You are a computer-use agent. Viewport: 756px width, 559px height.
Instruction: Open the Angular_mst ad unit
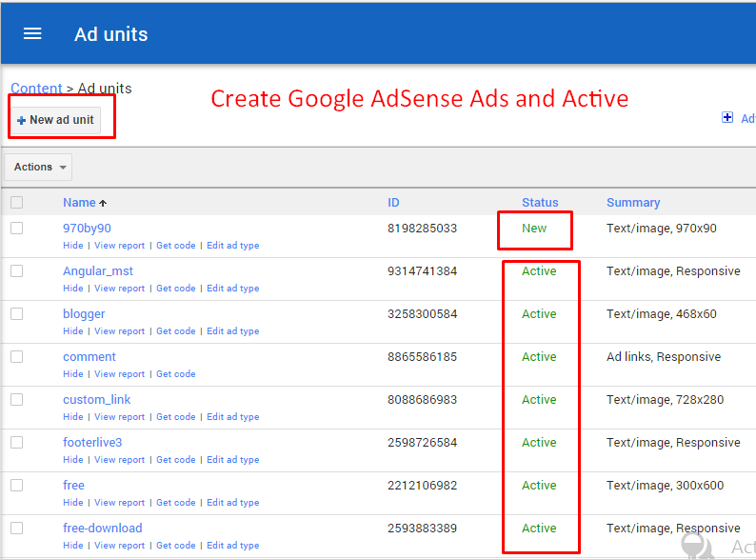click(x=98, y=271)
